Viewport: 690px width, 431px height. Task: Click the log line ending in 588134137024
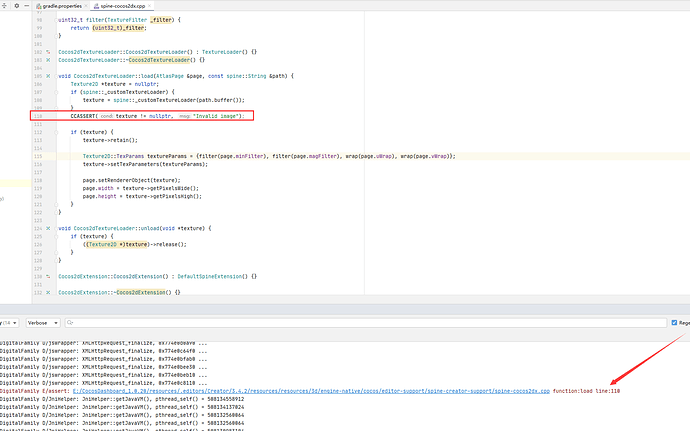pyautogui.click(x=122, y=407)
